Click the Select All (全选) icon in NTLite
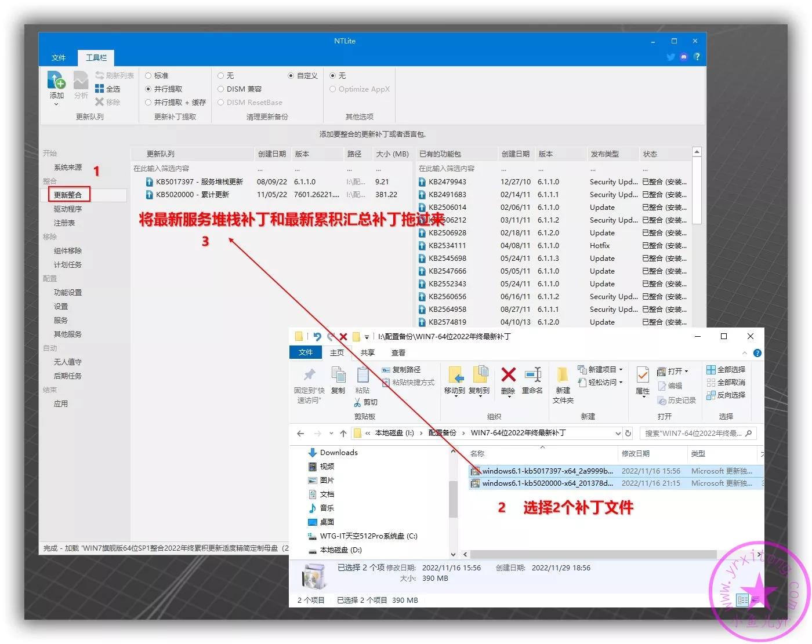The height and width of the screenshot is (644, 812). (x=100, y=89)
